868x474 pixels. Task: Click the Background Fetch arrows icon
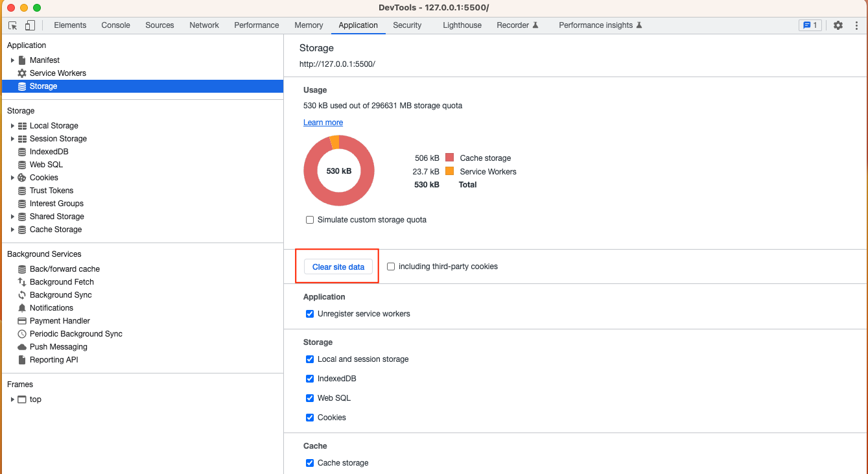[x=22, y=282]
